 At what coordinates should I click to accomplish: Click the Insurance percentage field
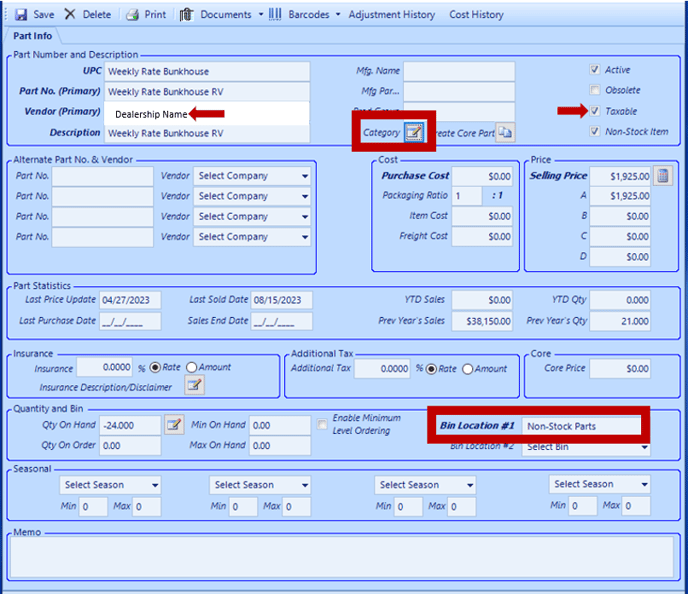point(104,367)
